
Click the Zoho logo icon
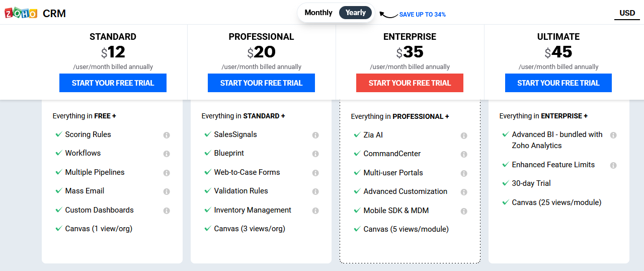coord(21,13)
